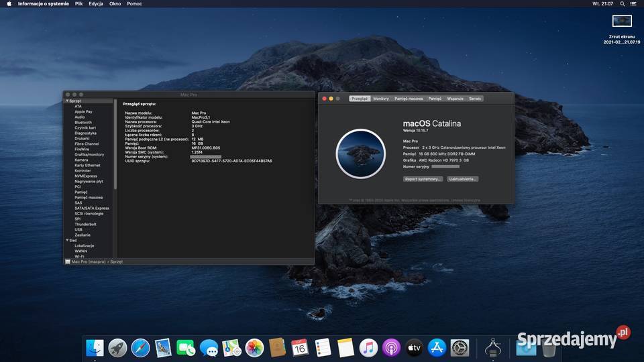Select Audio in the sidebar

click(x=80, y=117)
